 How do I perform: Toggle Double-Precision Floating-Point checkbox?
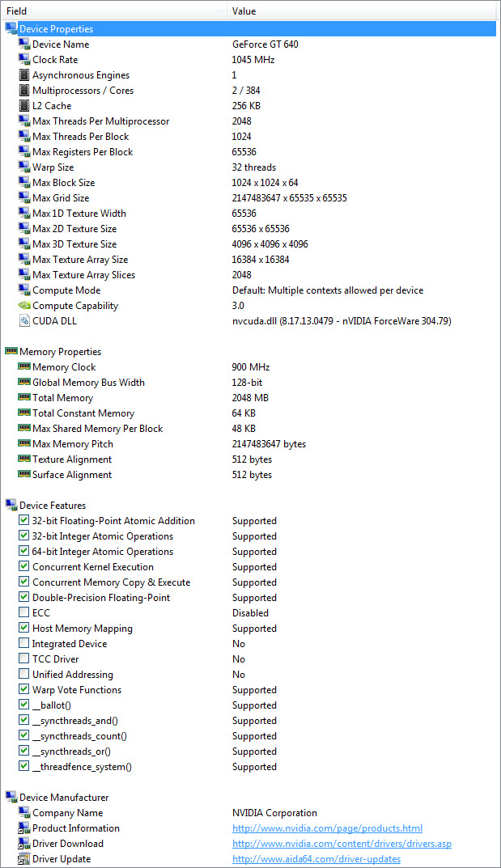[23, 598]
